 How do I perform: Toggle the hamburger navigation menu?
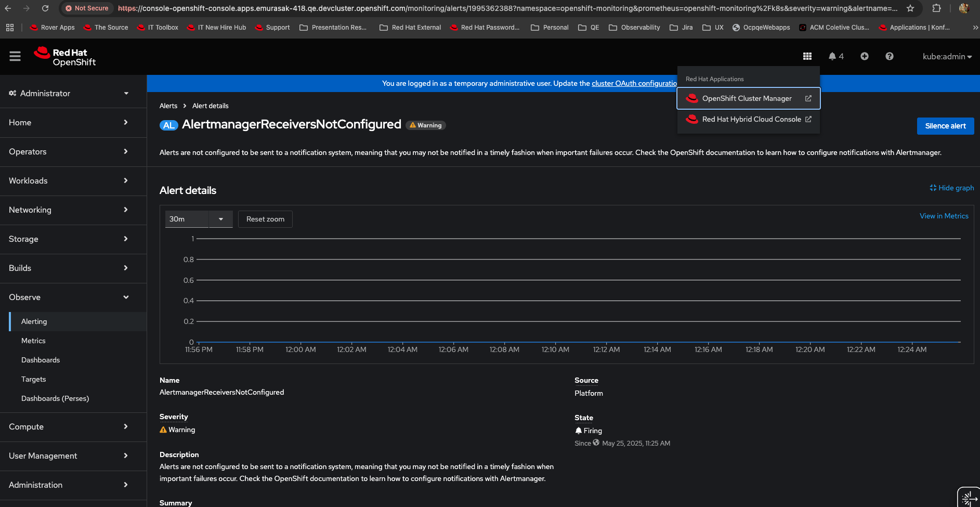click(x=15, y=56)
